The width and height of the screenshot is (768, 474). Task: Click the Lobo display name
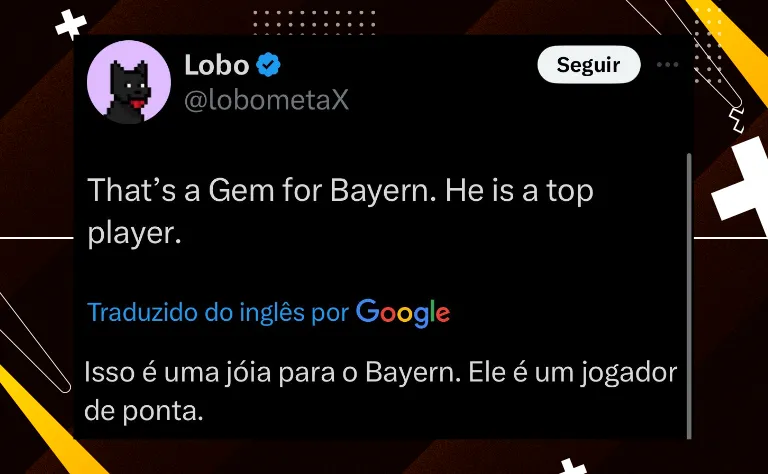pyautogui.click(x=217, y=65)
